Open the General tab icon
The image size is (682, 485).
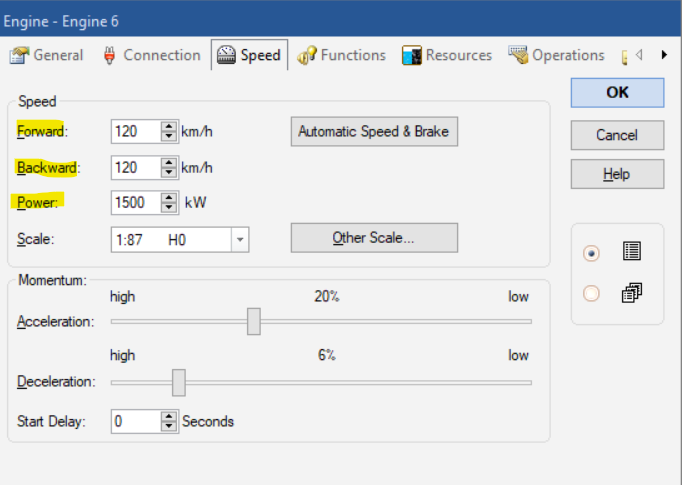19,56
